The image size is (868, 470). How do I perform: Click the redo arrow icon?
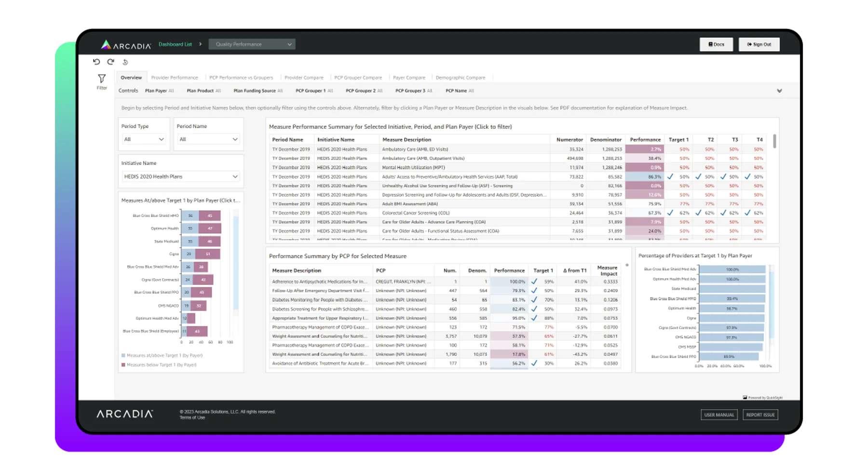tap(110, 62)
